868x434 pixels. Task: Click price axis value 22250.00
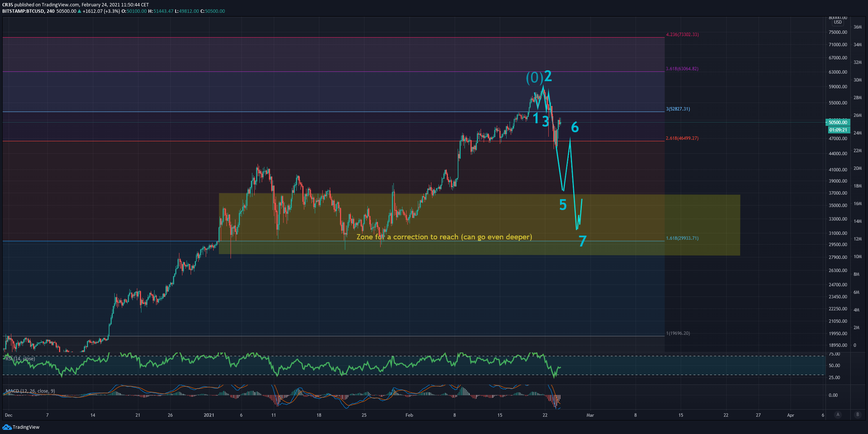tap(838, 309)
